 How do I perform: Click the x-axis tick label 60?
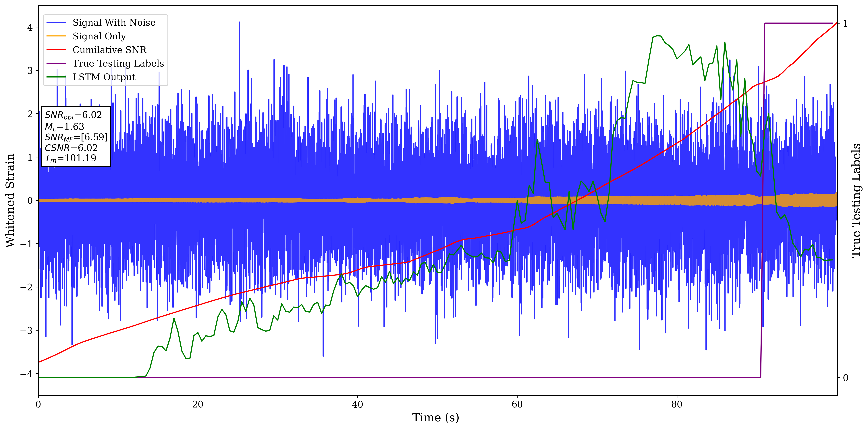[x=517, y=404]
